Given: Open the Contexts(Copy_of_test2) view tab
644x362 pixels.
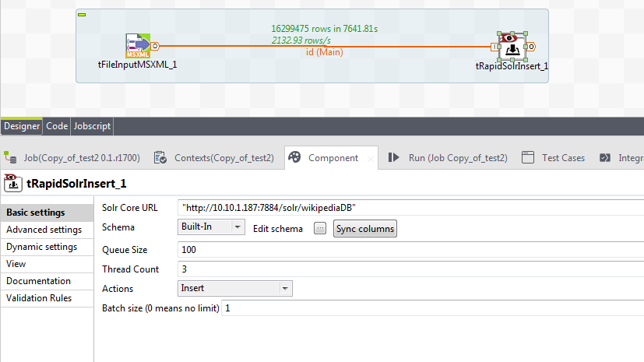Looking at the screenshot, I should point(214,158).
